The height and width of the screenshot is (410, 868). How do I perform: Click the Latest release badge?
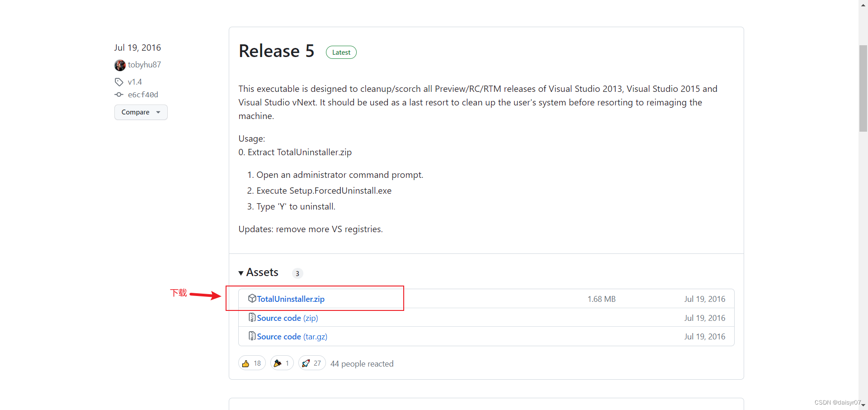coord(341,52)
